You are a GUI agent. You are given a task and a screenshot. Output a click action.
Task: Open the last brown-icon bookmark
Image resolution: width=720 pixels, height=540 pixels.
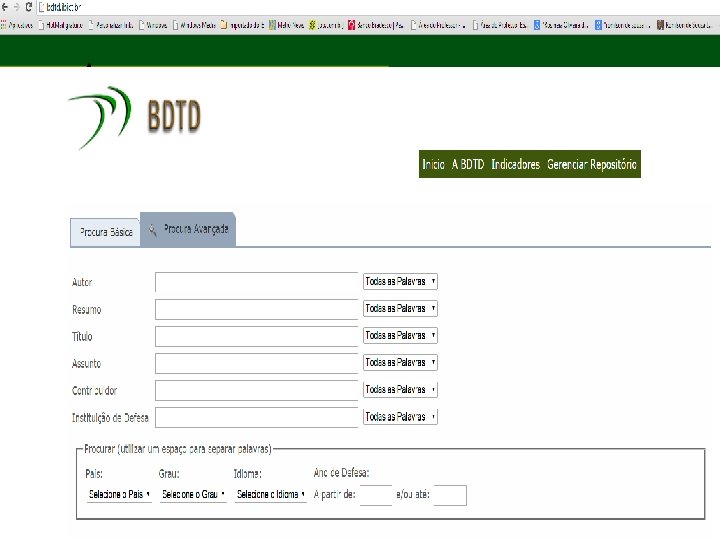tap(684, 25)
